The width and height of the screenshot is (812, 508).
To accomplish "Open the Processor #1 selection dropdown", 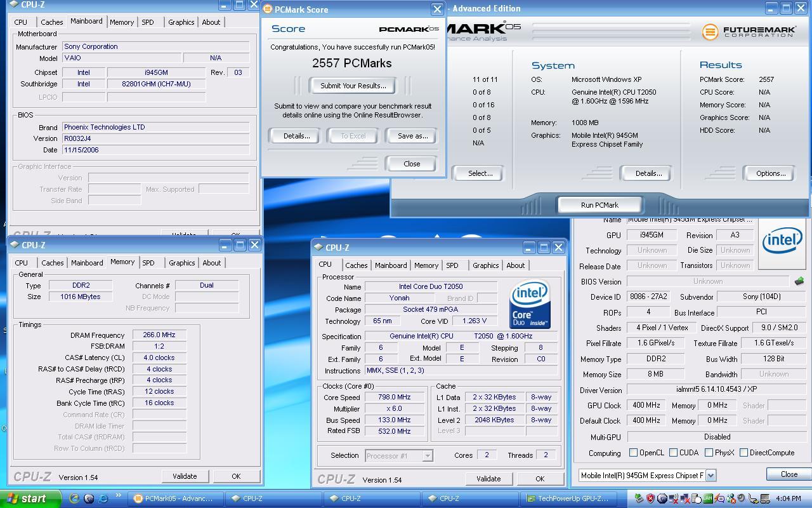I will pyautogui.click(x=428, y=455).
